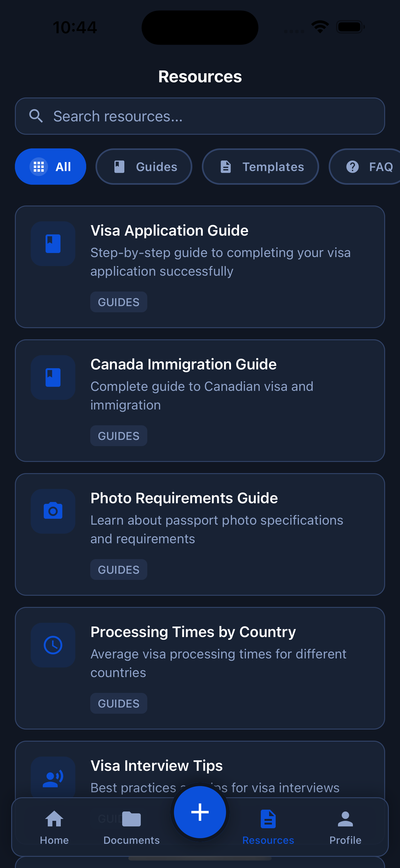Click the Visa Application Guide book icon

[53, 244]
